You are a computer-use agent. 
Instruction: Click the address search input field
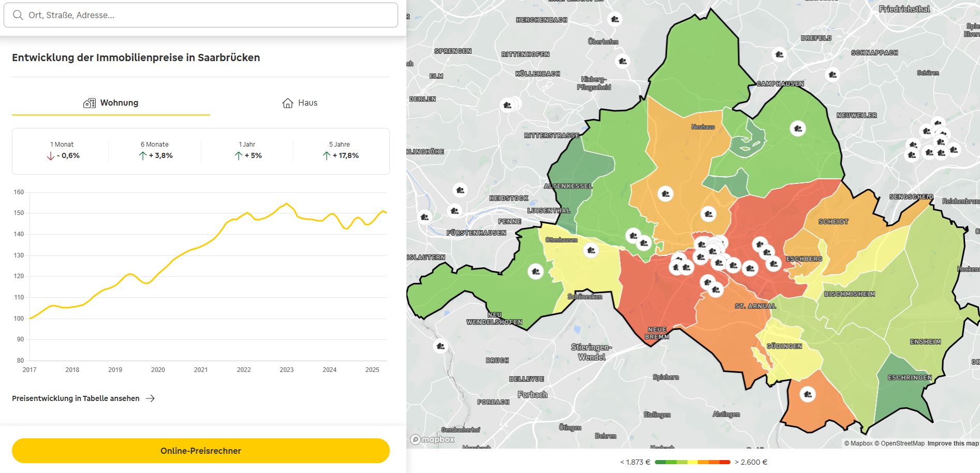201,15
